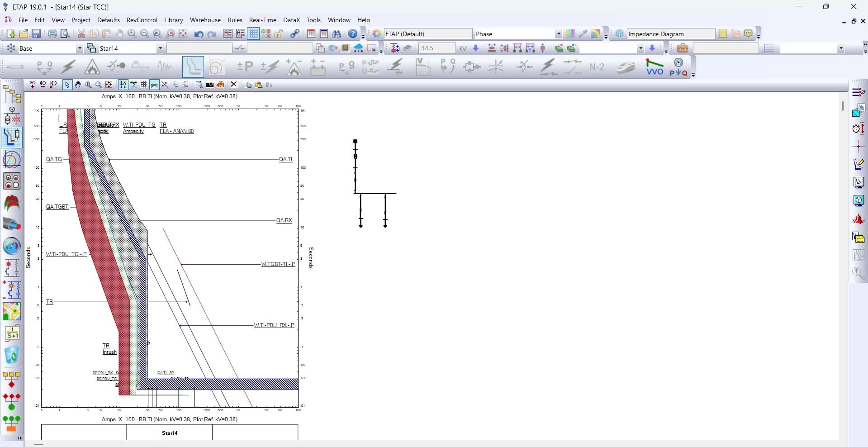The width and height of the screenshot is (868, 447).
Task: Expand the Base revision dropdown
Action: tap(80, 48)
